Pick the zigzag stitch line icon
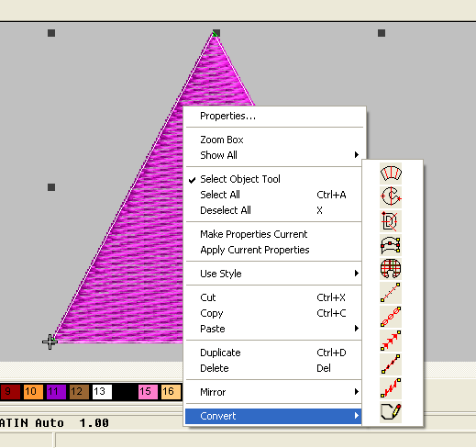 391,388
